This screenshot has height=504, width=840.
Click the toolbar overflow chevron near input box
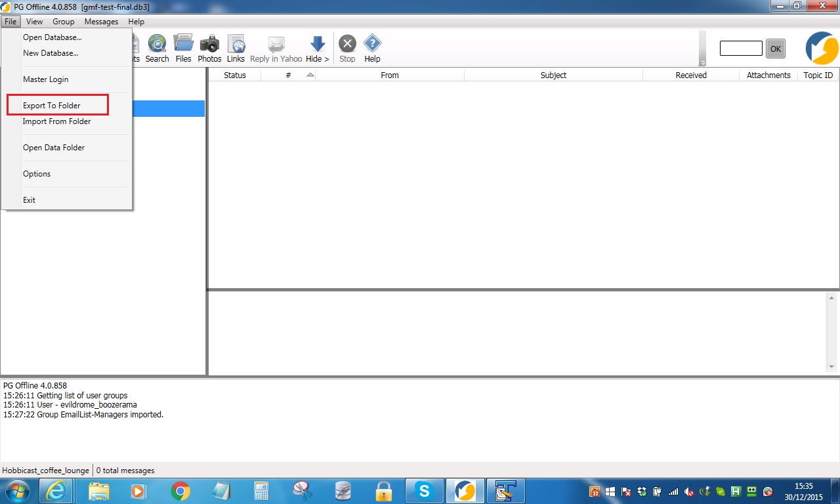point(703,63)
